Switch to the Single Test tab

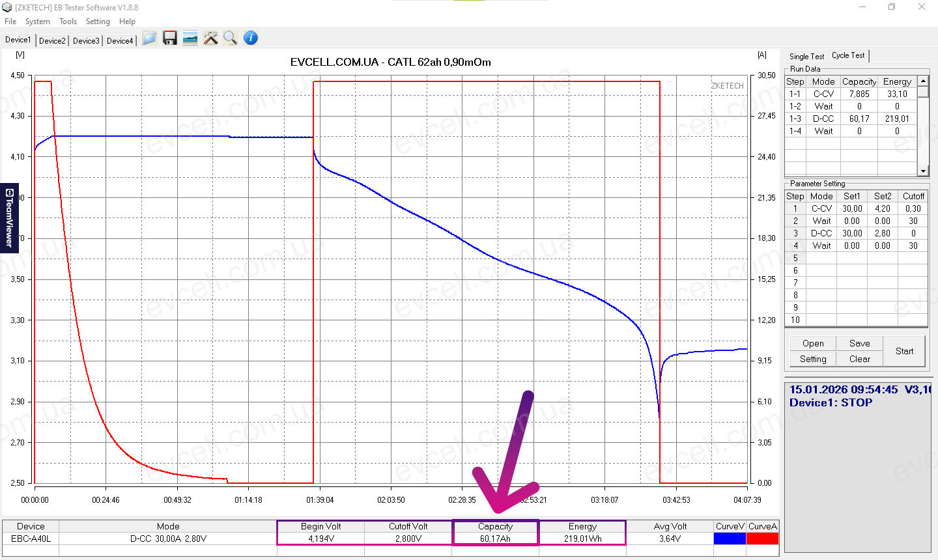point(806,57)
